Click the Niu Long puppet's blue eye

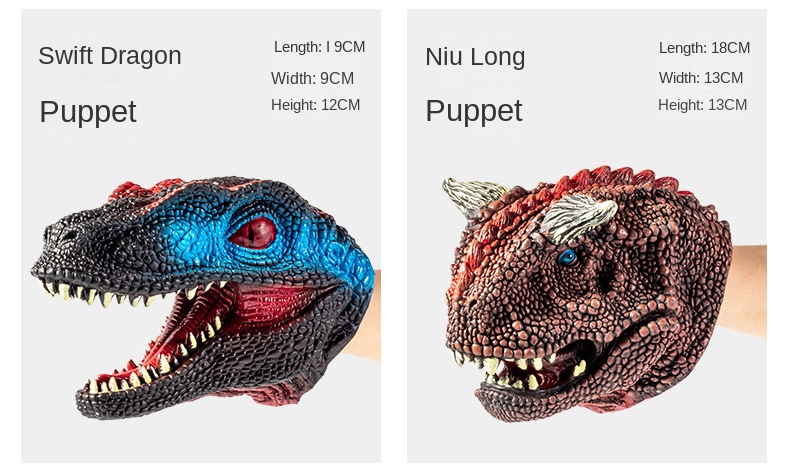pyautogui.click(x=568, y=257)
